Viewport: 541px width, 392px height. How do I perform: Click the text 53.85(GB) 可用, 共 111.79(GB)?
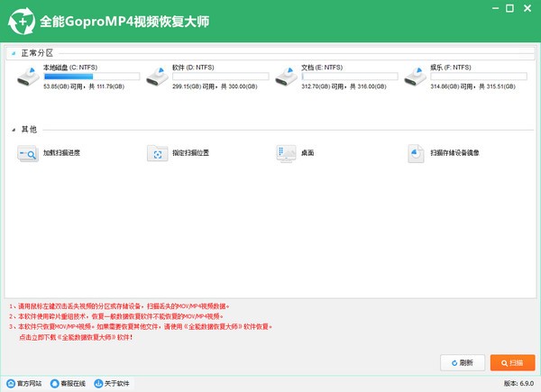84,87
